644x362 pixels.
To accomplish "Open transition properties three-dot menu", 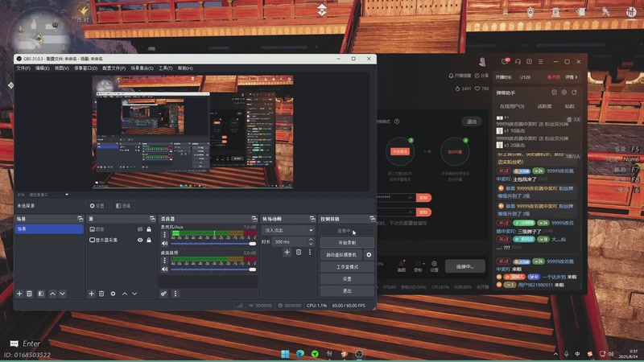I will point(310,252).
